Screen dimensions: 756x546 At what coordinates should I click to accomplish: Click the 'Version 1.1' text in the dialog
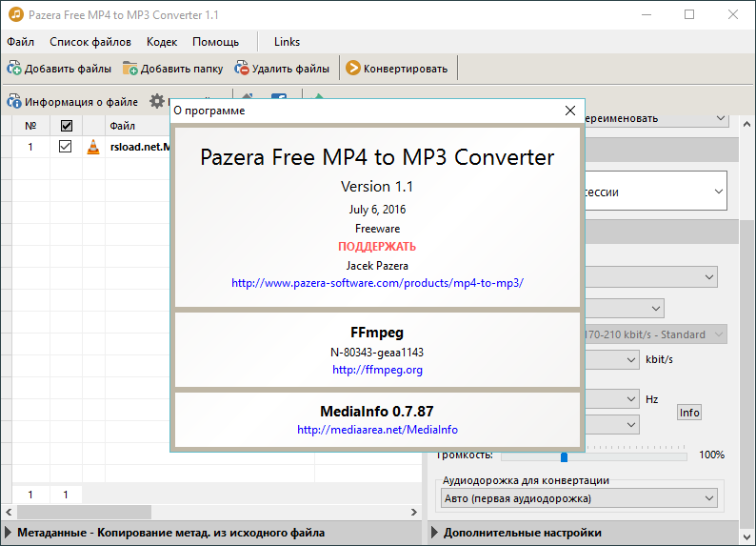tap(377, 186)
